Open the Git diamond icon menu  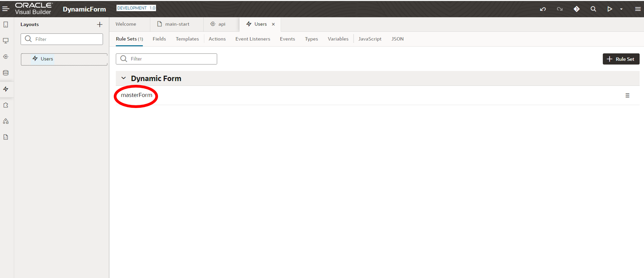pos(577,9)
